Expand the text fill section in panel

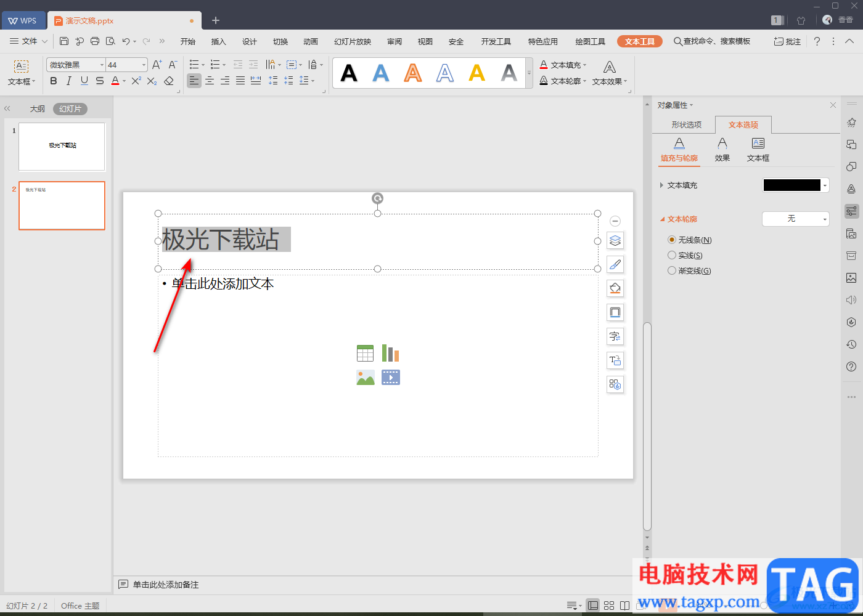click(x=661, y=185)
